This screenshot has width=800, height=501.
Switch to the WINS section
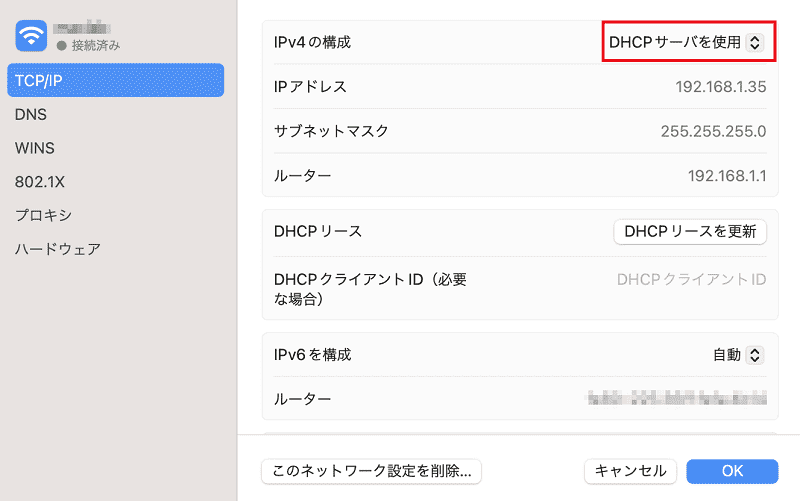35,148
